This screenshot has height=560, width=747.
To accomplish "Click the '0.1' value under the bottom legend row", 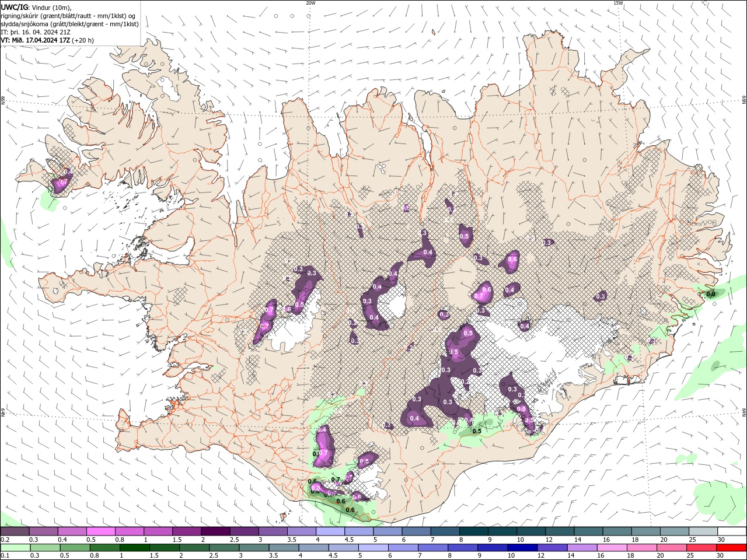I will (x=4, y=556).
